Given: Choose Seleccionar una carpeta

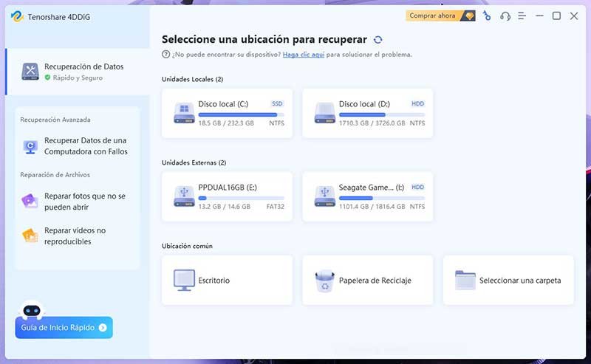Looking at the screenshot, I should (508, 280).
